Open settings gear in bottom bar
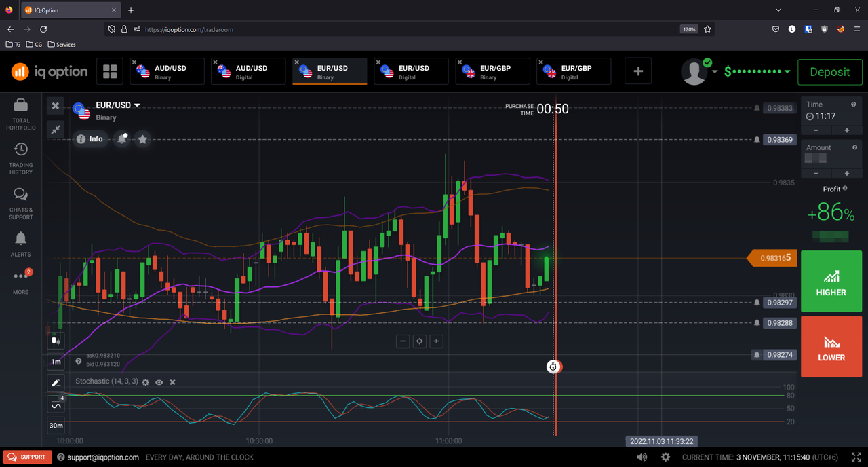 point(665,457)
